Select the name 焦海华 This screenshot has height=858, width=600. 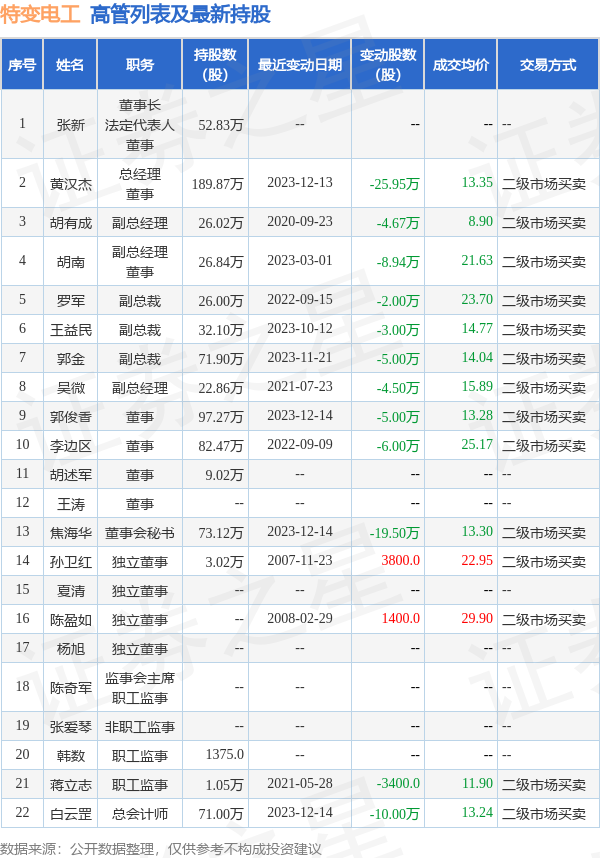click(x=71, y=532)
